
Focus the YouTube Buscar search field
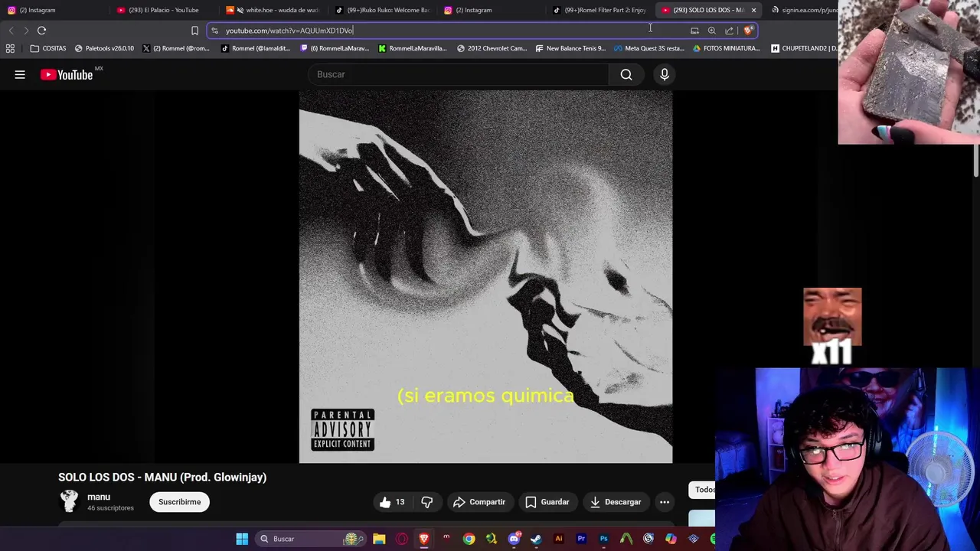[459, 74]
